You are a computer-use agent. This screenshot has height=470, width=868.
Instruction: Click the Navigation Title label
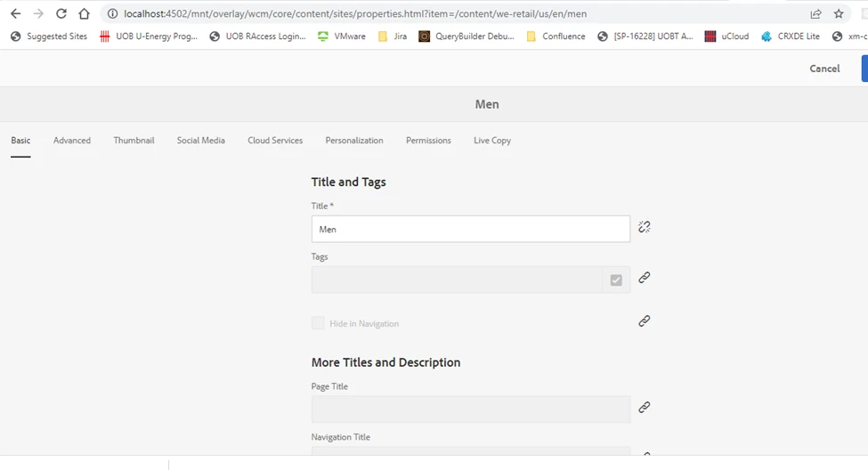(340, 437)
